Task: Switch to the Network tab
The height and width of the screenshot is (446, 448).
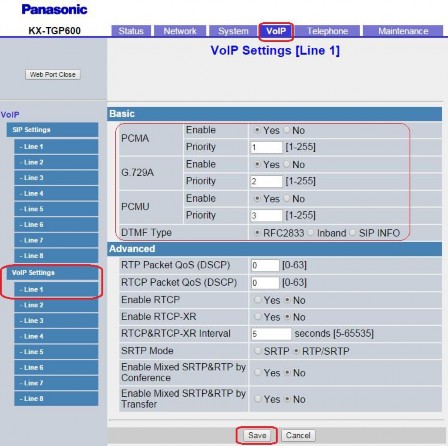Action: 180,31
